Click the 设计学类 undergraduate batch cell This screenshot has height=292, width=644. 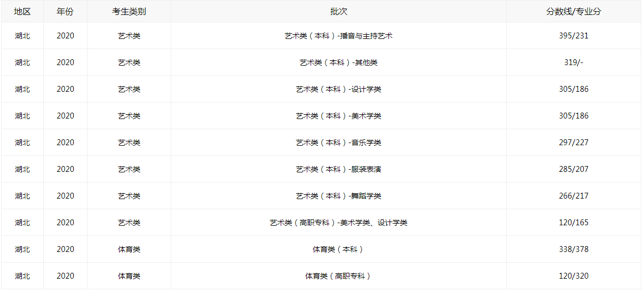click(x=338, y=89)
